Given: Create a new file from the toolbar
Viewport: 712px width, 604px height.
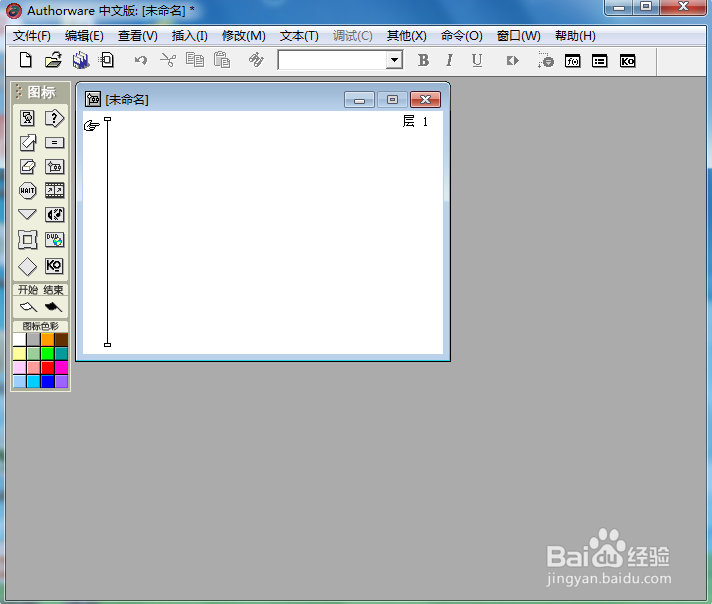Looking at the screenshot, I should (26, 60).
